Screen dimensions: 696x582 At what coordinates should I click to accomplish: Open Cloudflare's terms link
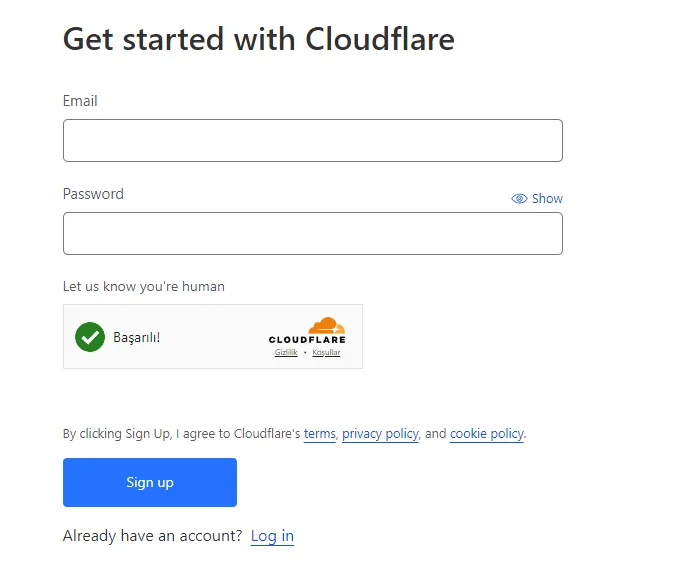[319, 434]
